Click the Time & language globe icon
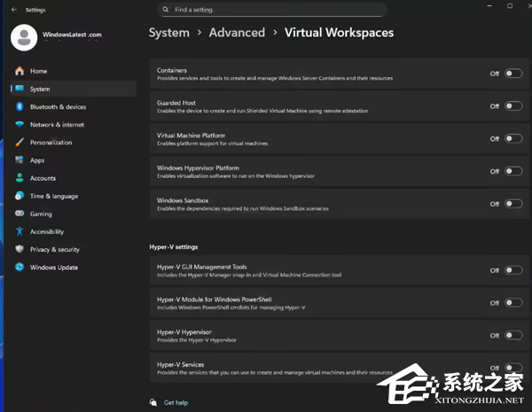This screenshot has height=412, width=532. (20, 196)
